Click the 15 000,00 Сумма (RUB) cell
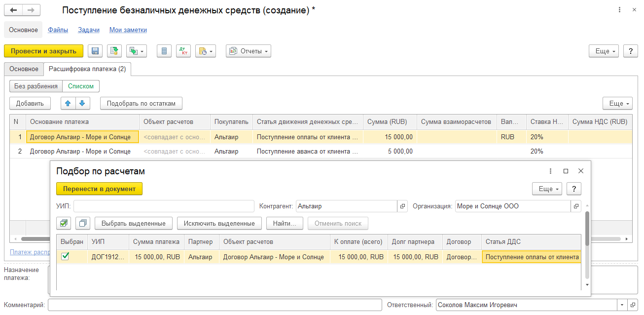Image resolution: width=644 pixels, height=315 pixels. coord(390,137)
